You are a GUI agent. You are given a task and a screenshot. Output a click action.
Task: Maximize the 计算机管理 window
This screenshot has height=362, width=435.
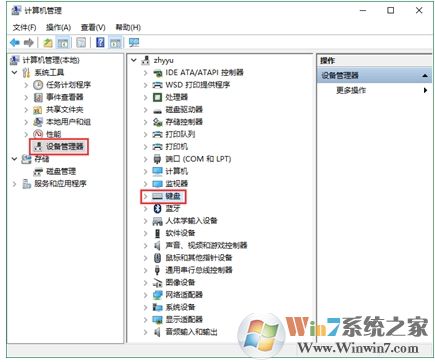[x=390, y=10]
